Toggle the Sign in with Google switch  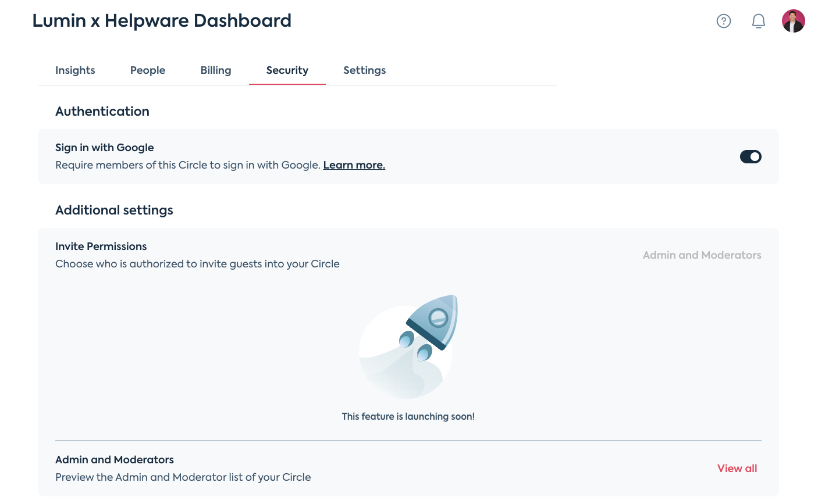tap(751, 156)
